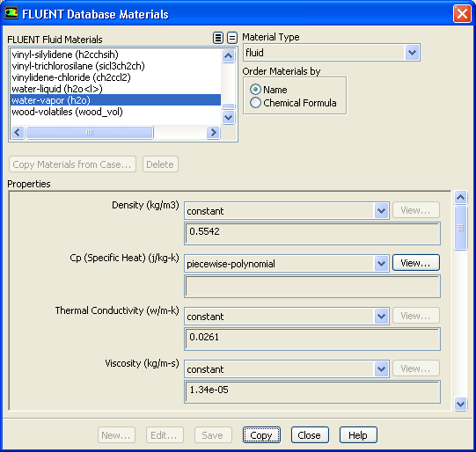Select the Name ordering radio button
This screenshot has height=452, width=476.
pyautogui.click(x=255, y=90)
